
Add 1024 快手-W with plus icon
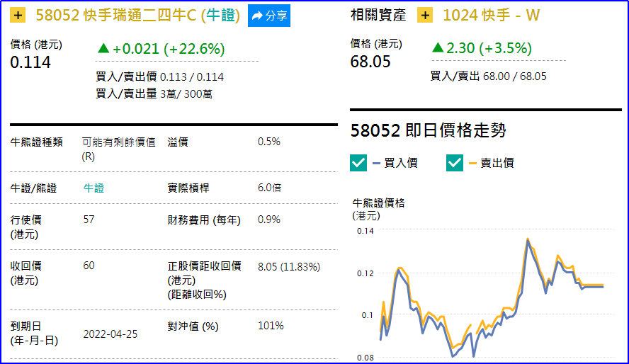425,16
